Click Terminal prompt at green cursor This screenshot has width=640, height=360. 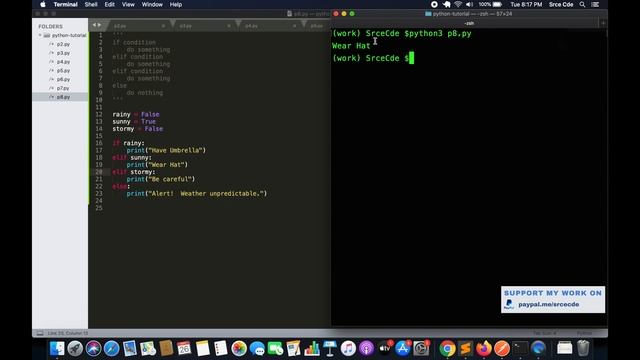pos(411,58)
